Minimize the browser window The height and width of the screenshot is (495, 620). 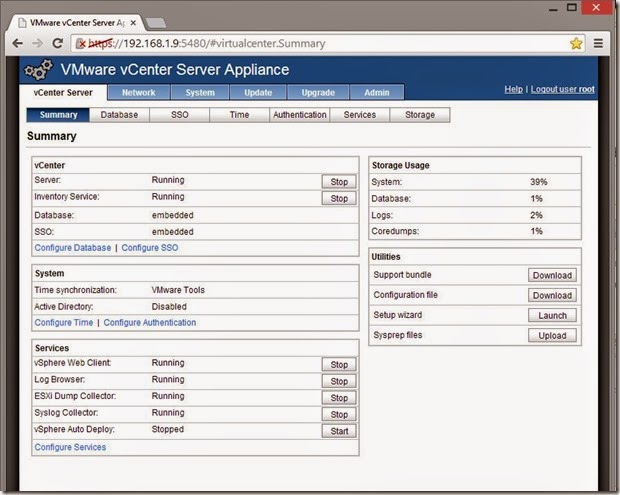[x=553, y=8]
